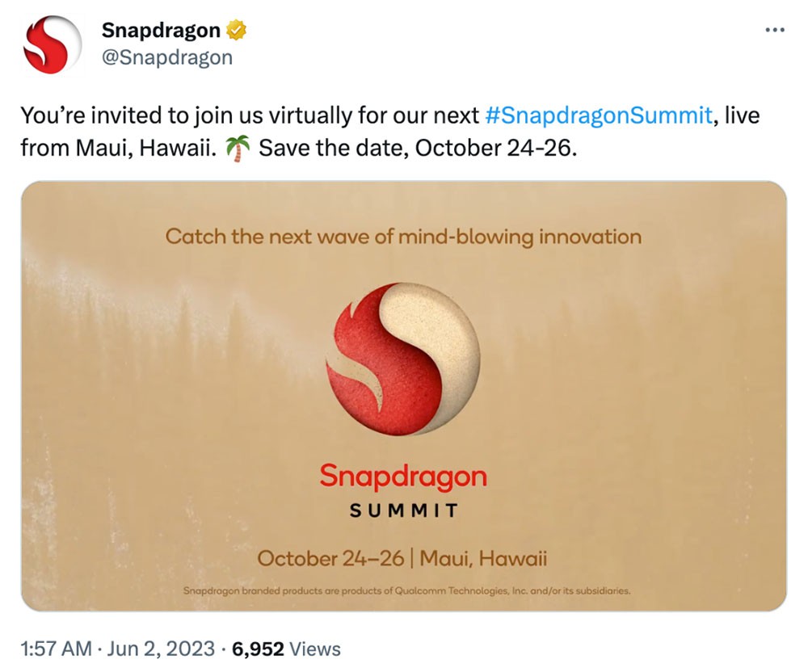808x672 pixels.
Task: Open the Snapdragon profile avatar
Action: (53, 44)
